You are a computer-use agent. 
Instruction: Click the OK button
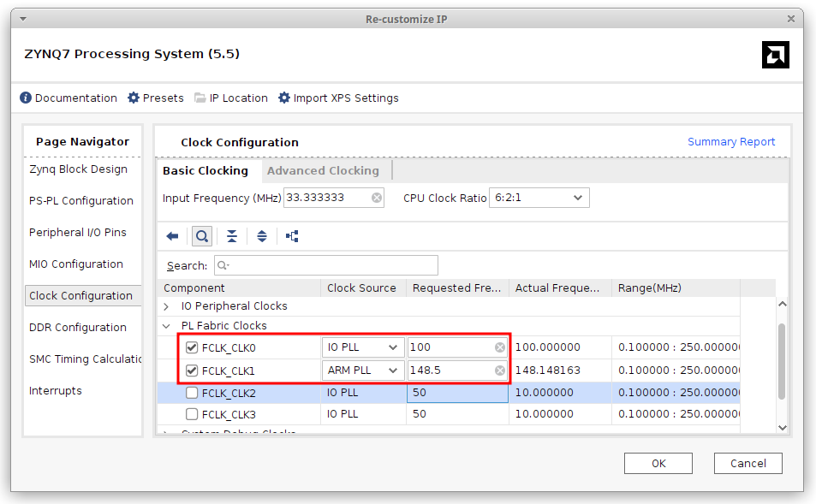pyautogui.click(x=658, y=464)
